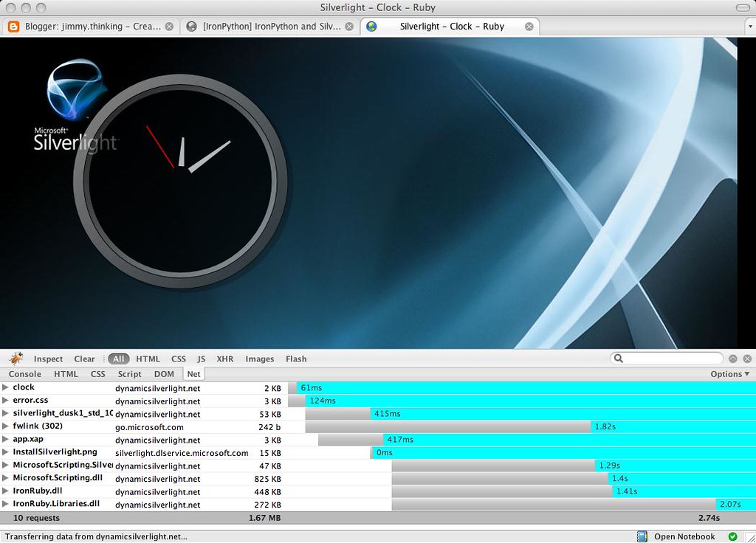
Task: Expand the fwlink (302) request row
Action: [5, 426]
